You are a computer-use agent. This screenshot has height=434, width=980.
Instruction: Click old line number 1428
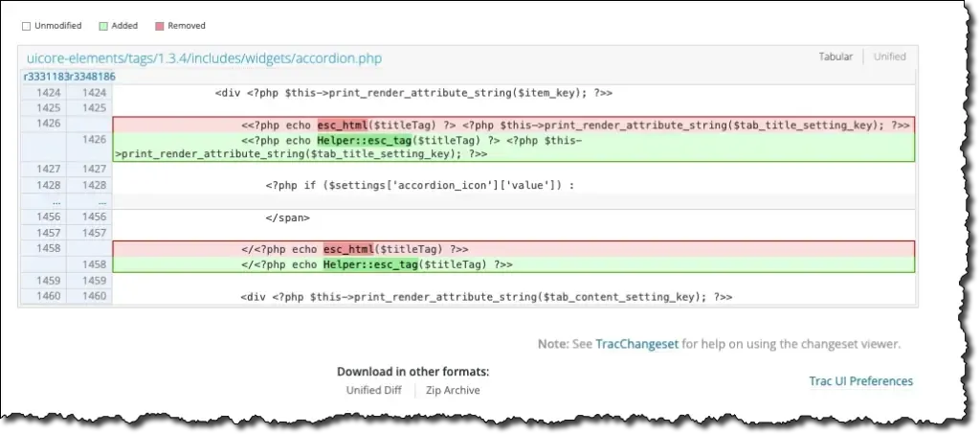[49, 185]
